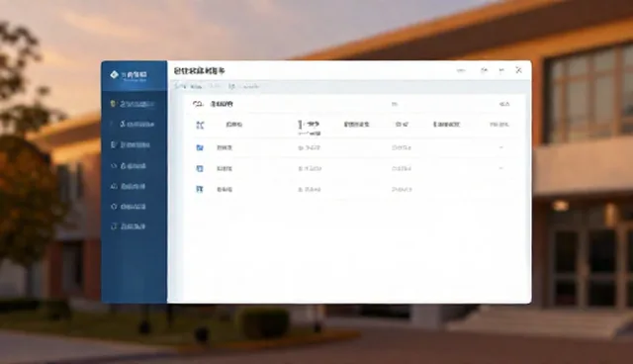Click the search icon above the table

(x=198, y=104)
